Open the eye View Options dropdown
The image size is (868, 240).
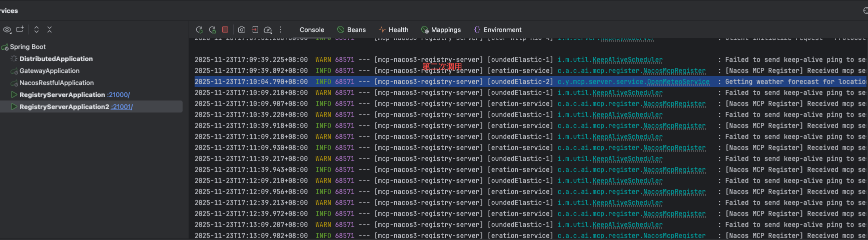(x=7, y=30)
